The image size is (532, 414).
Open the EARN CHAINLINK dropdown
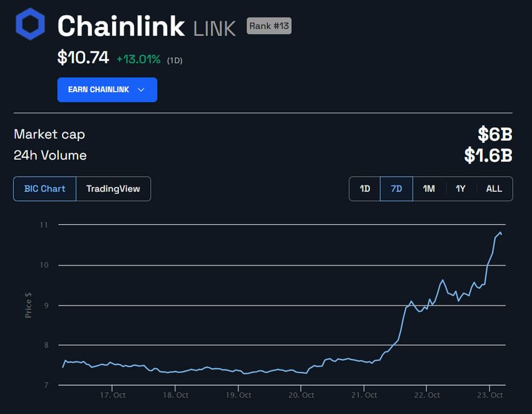coord(106,90)
